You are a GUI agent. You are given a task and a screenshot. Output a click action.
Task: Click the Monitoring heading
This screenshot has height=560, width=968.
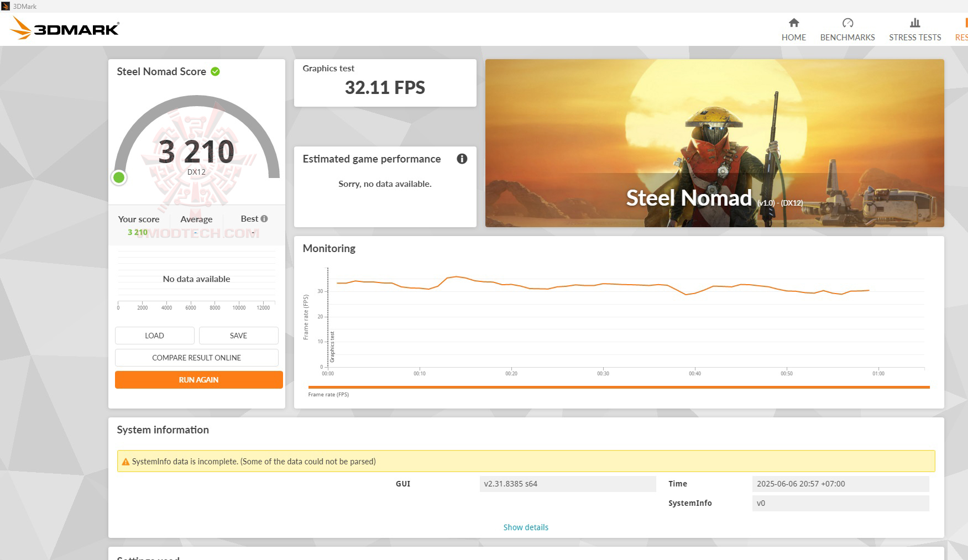[x=329, y=248]
